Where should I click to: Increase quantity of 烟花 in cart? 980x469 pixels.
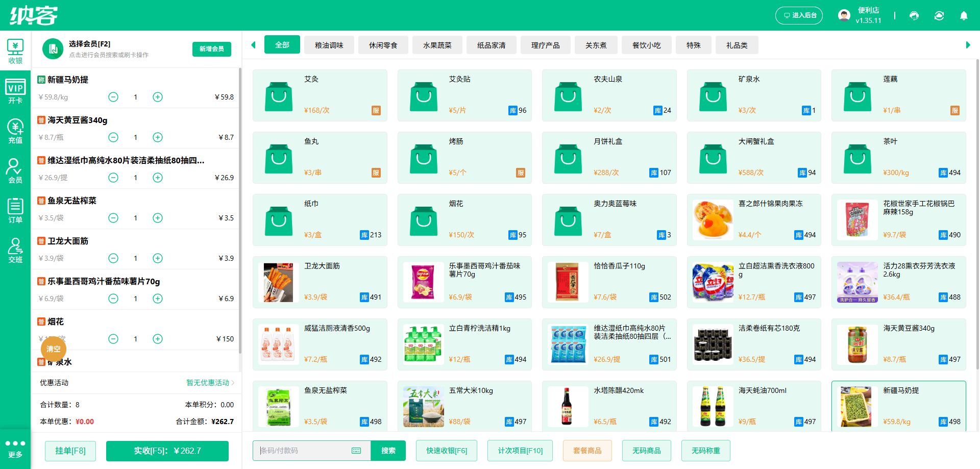click(158, 339)
